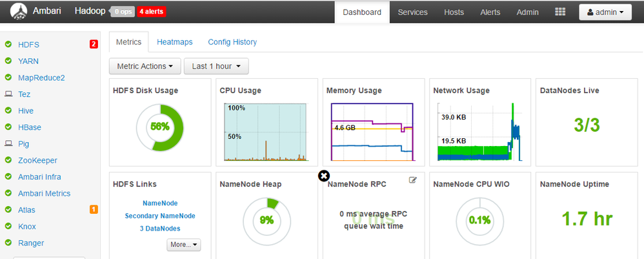The height and width of the screenshot is (259, 644).
Task: Remove widget using the black X icon
Action: point(324,176)
